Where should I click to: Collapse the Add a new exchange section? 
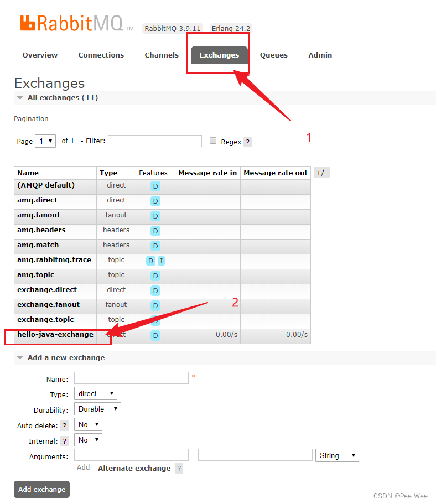click(x=66, y=358)
